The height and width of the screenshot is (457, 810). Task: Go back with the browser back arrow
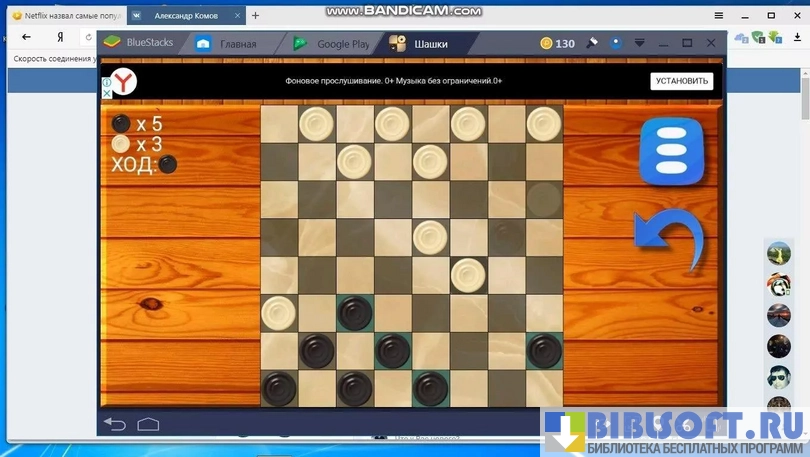pyautogui.click(x=27, y=37)
